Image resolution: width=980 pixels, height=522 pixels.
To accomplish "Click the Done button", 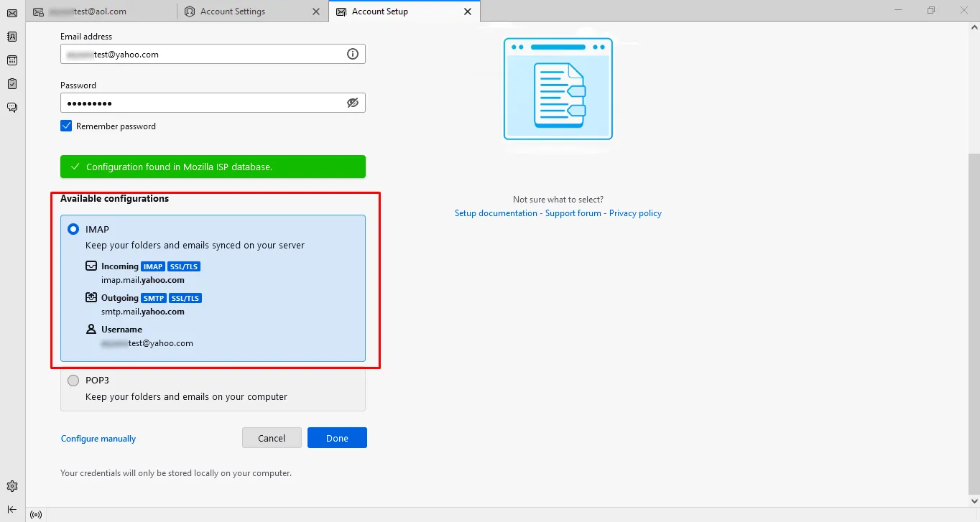I will click(337, 438).
